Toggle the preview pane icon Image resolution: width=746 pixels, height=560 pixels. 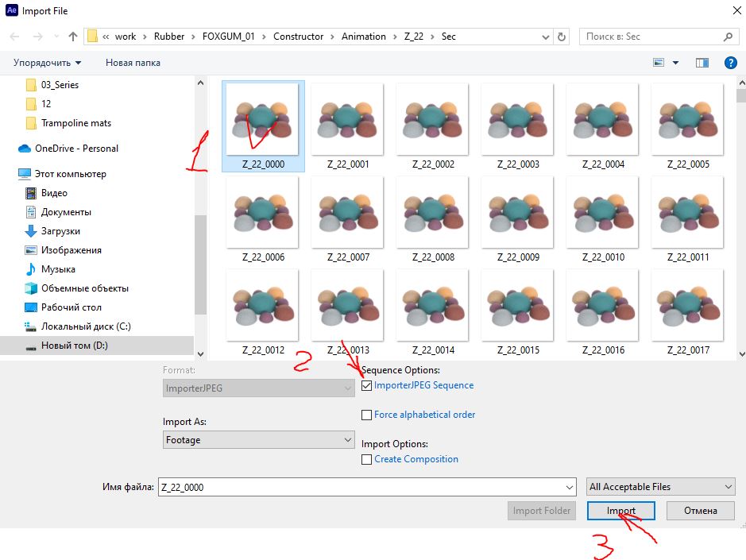point(702,62)
